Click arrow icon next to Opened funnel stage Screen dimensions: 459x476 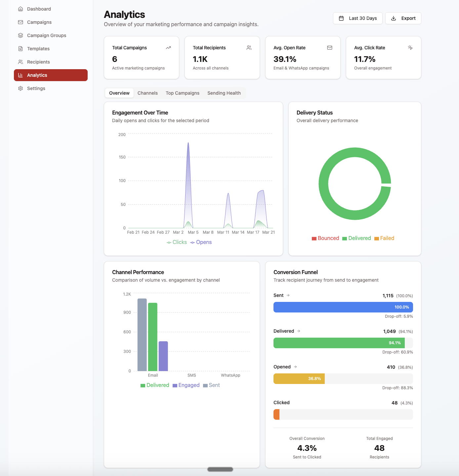295,367
